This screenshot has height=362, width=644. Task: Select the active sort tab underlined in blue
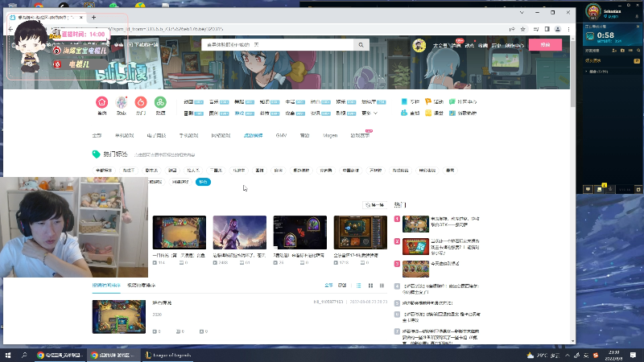pyautogui.click(x=106, y=286)
